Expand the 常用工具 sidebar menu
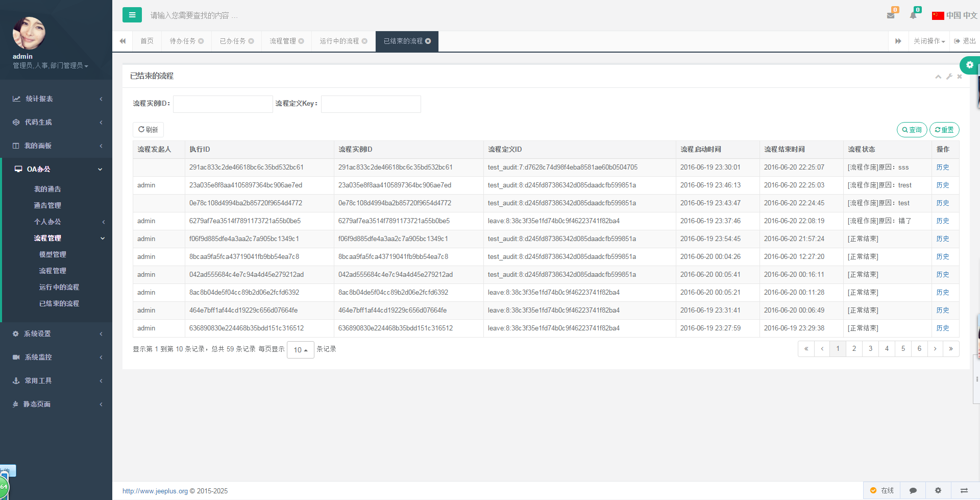The width and height of the screenshot is (980, 500). coord(56,380)
